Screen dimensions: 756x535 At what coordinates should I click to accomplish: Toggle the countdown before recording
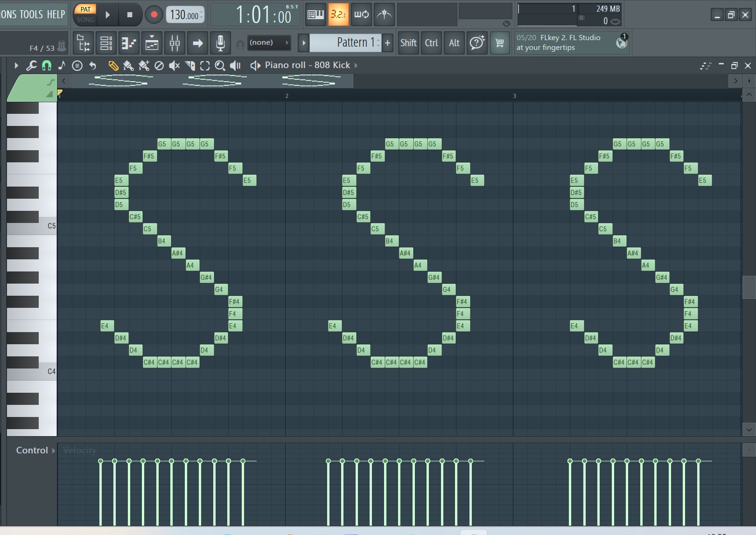338,14
